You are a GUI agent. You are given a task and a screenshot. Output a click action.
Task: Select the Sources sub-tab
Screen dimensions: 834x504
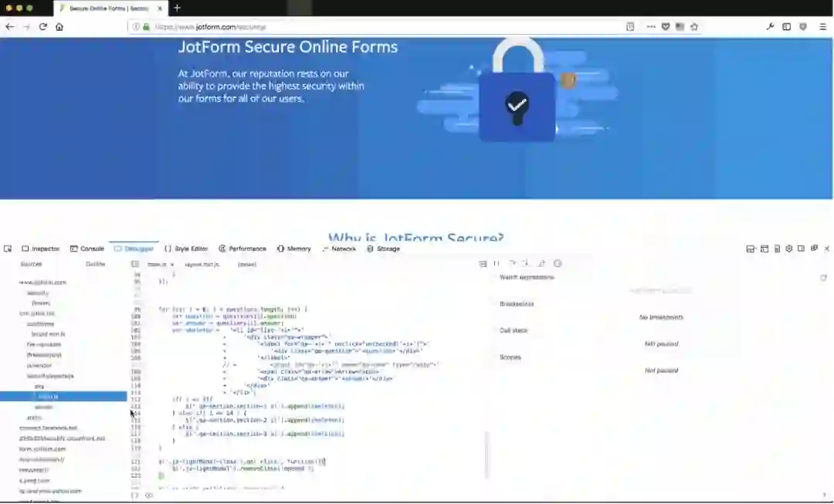(32, 264)
